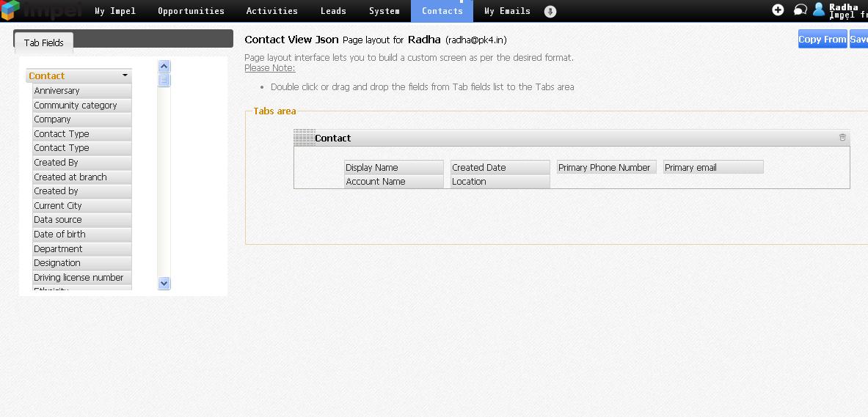The height and width of the screenshot is (417, 868).
Task: Click the Impel logo icon
Action: (x=10, y=10)
